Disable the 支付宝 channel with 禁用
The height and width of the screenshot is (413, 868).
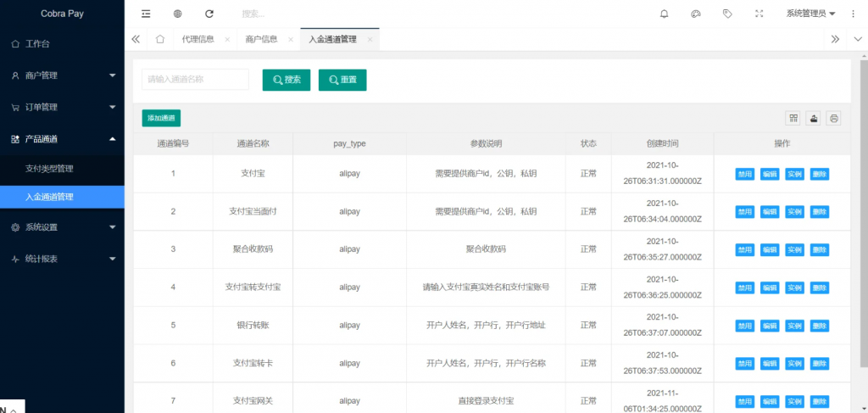point(744,174)
